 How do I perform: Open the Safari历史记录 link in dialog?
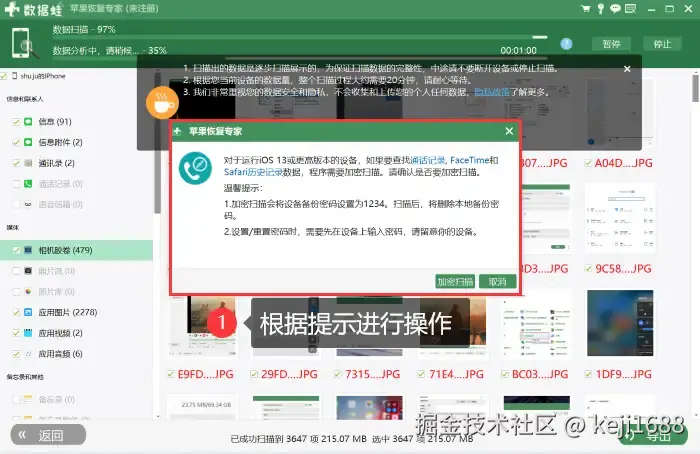pos(253,172)
